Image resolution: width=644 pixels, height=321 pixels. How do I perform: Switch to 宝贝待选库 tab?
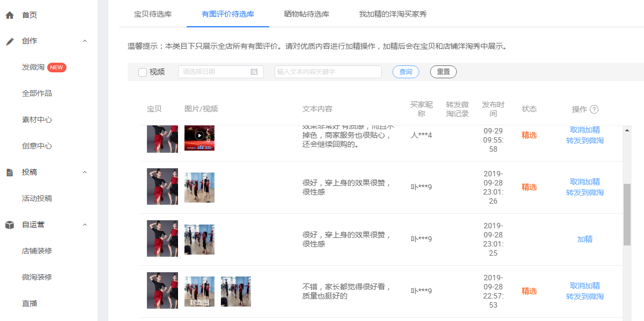point(153,14)
